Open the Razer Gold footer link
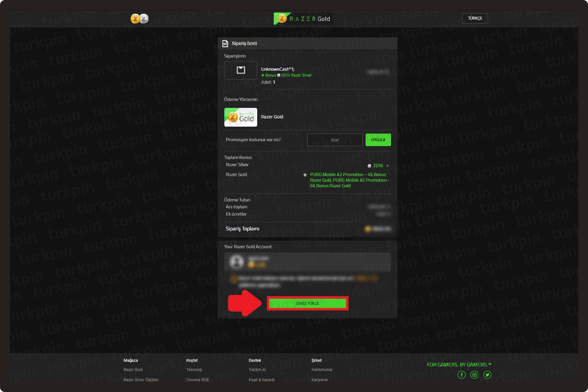 (133, 370)
